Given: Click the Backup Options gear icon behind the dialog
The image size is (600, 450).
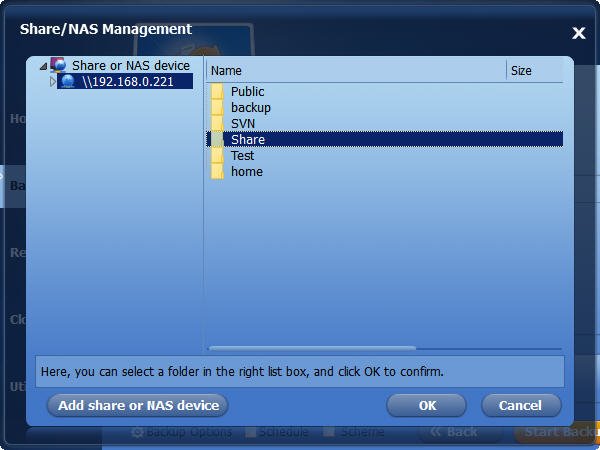Looking at the screenshot, I should click(137, 433).
